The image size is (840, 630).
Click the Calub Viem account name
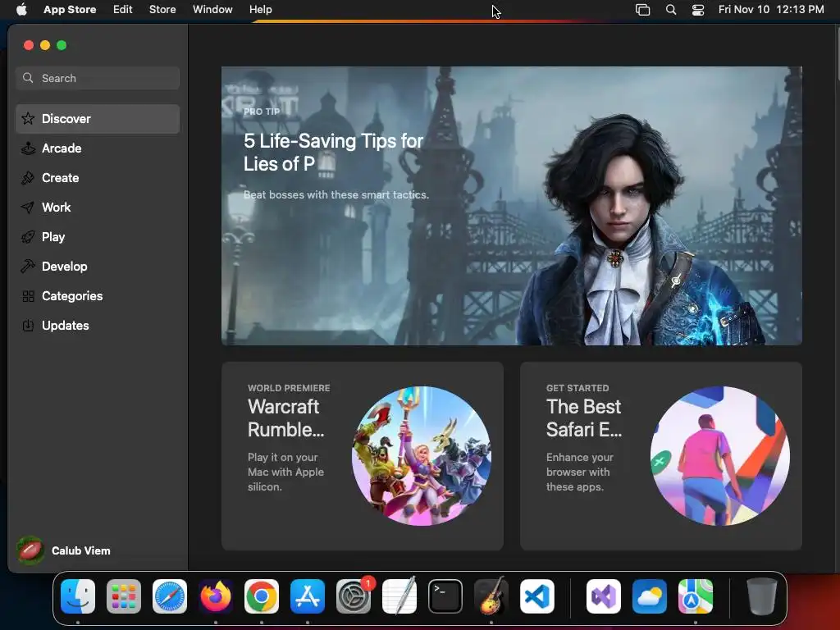point(81,550)
